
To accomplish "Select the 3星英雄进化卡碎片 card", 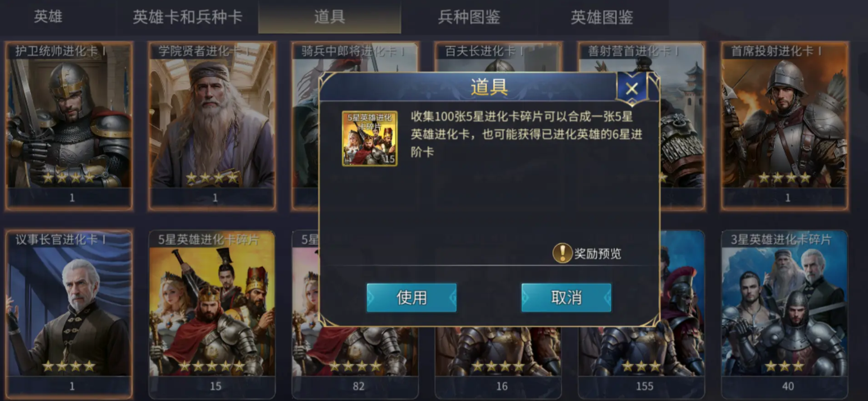I will pyautogui.click(x=785, y=314).
